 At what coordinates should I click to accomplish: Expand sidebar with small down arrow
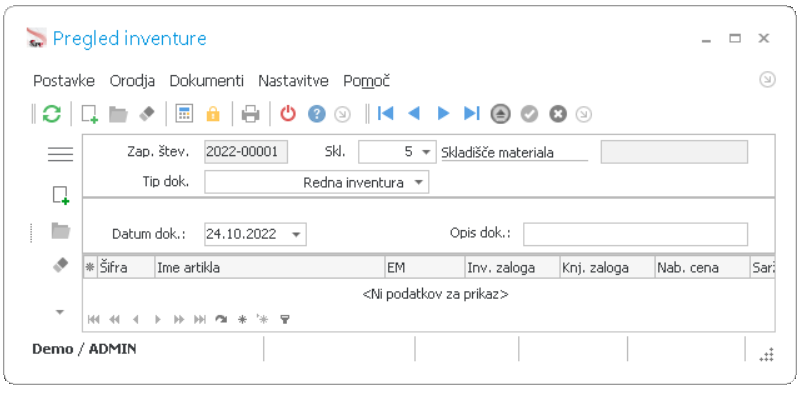tap(60, 311)
